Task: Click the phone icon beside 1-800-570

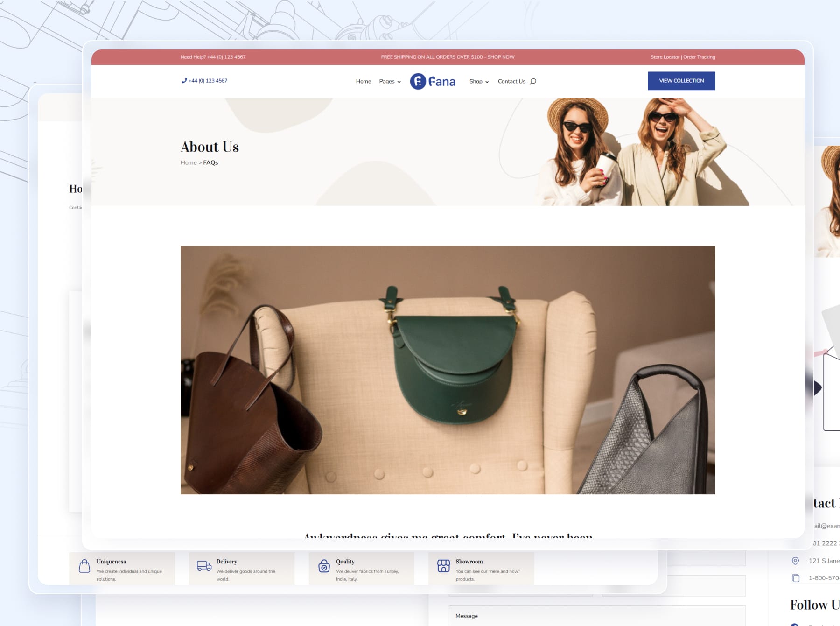Action: tap(796, 578)
